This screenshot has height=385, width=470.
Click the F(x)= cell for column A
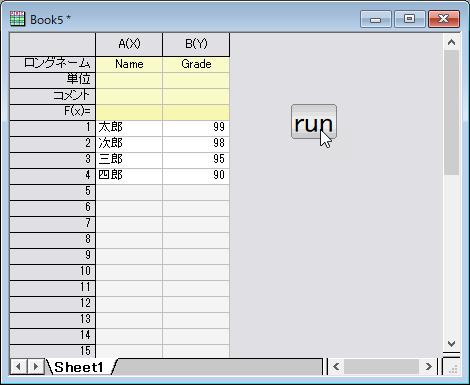(x=129, y=112)
